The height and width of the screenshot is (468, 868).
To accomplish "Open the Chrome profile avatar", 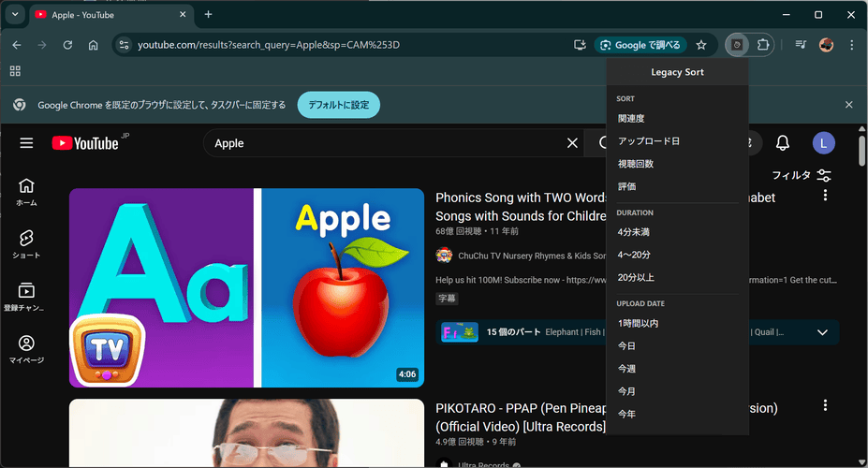I will (x=826, y=45).
